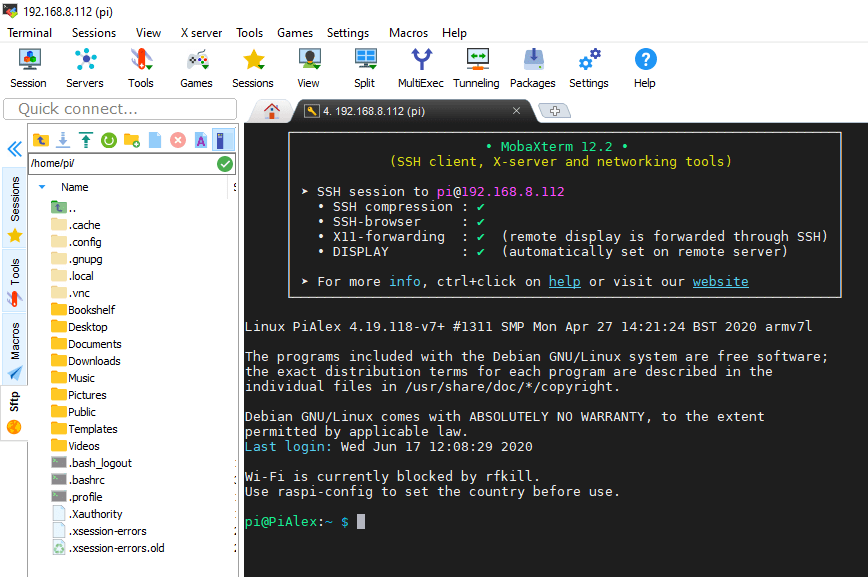Open the Games toolbar button

pos(197,69)
